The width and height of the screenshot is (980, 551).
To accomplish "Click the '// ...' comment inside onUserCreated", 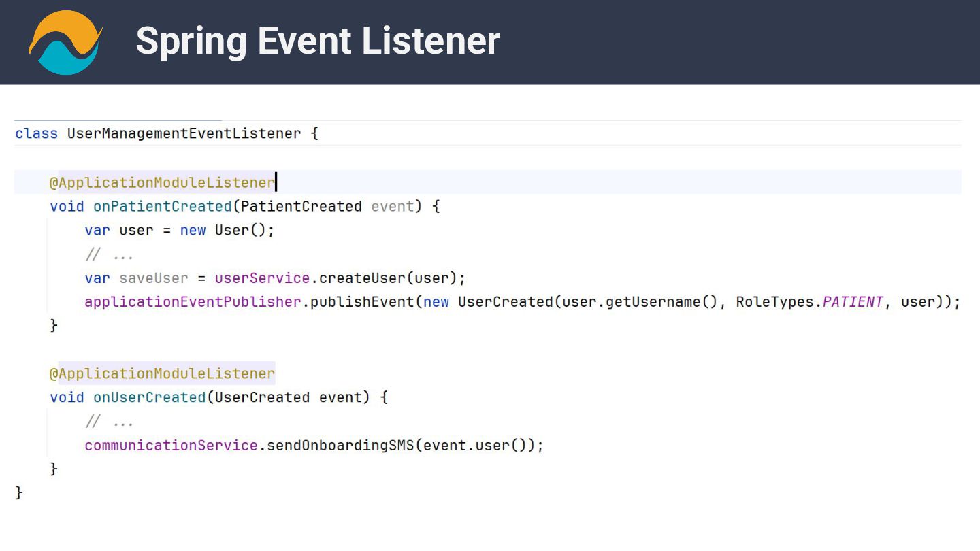I will click(110, 422).
